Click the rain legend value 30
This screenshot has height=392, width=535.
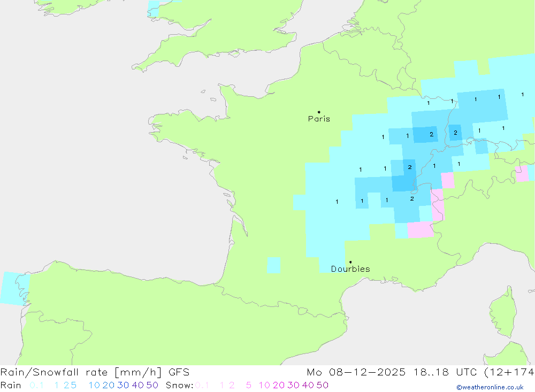tap(123, 385)
